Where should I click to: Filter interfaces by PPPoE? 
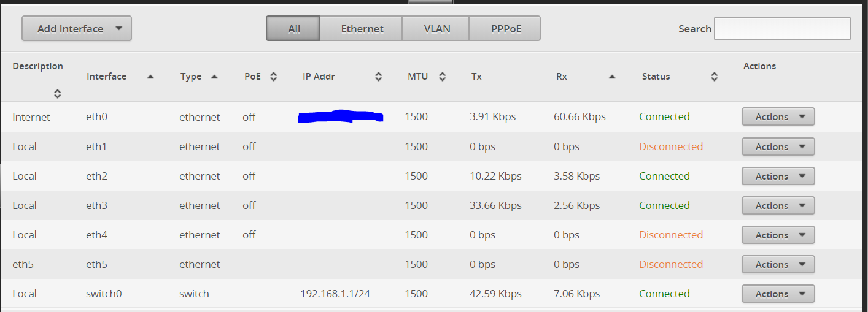(x=506, y=29)
